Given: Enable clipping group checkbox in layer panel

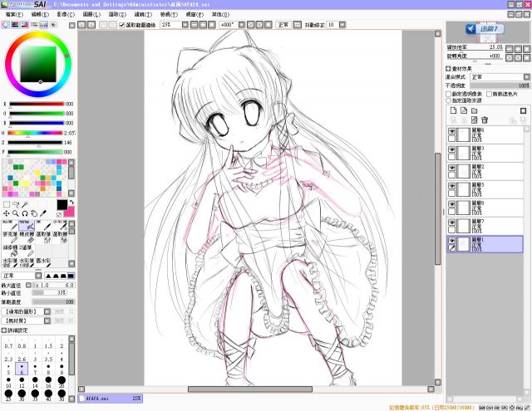Looking at the screenshot, I should click(x=489, y=94).
